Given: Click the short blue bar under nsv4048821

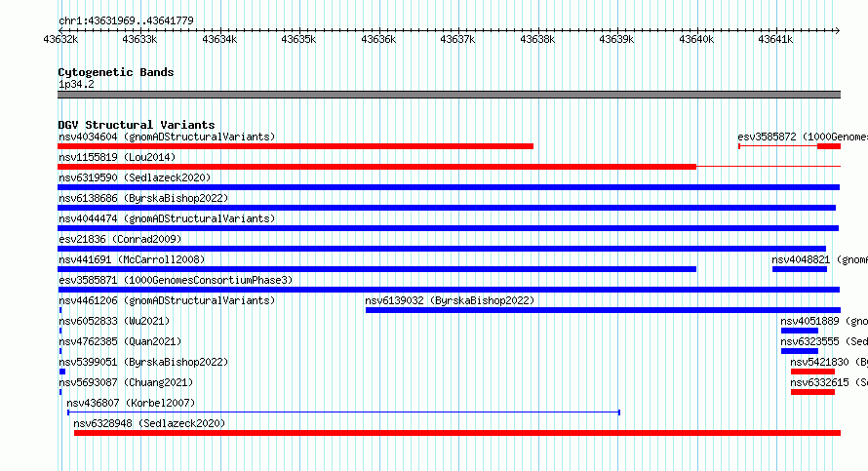Looking at the screenshot, I should pos(800,269).
